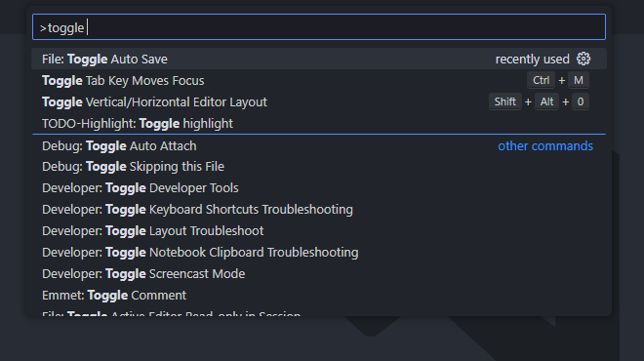Select Debug: Toggle Skipping this File
This screenshot has height=361, width=644.
pyautogui.click(x=319, y=166)
